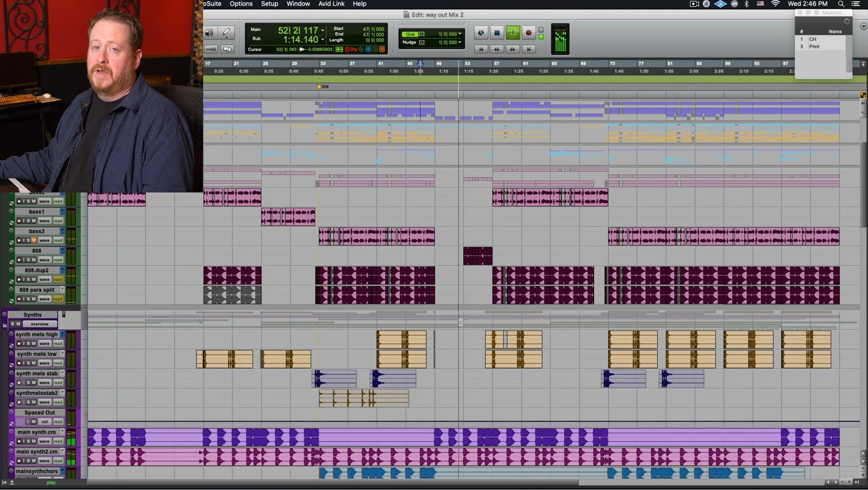Click the master output level meter
Image resolution: width=868 pixels, height=490 pixels.
click(560, 39)
